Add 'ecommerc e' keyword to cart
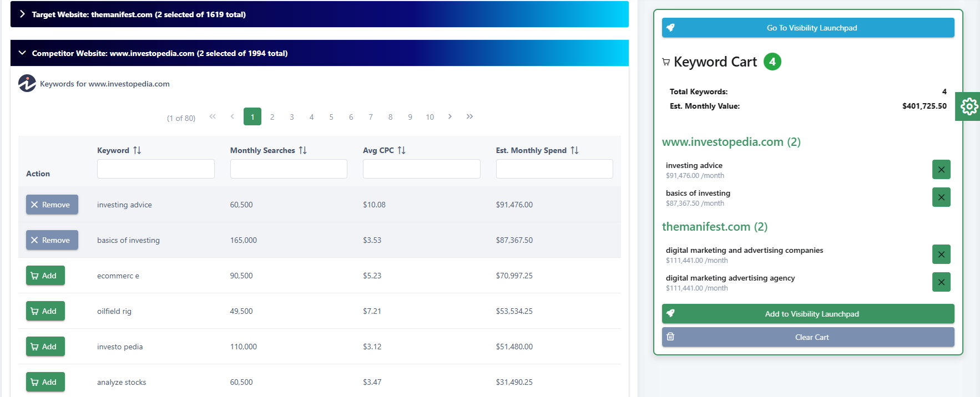This screenshot has width=980, height=397. (x=46, y=276)
